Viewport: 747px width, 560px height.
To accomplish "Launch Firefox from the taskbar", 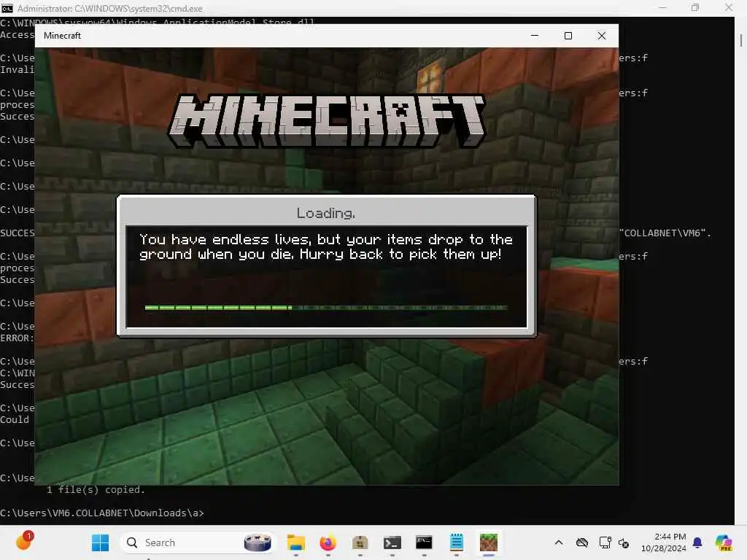I will coord(328,542).
